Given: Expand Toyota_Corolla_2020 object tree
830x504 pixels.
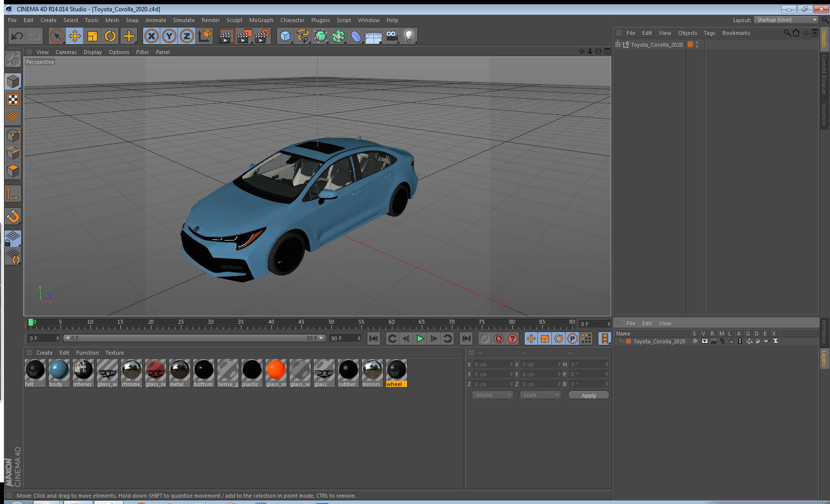Looking at the screenshot, I should [618, 44].
